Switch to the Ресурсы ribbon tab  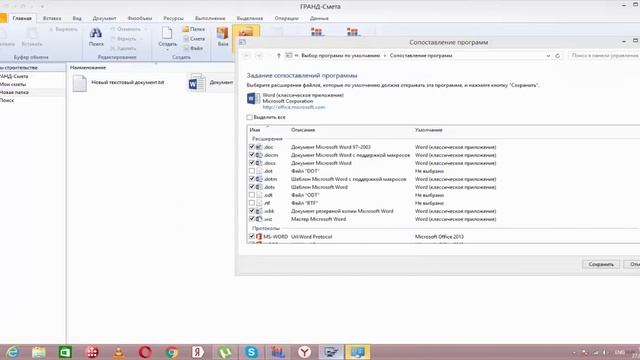point(173,18)
